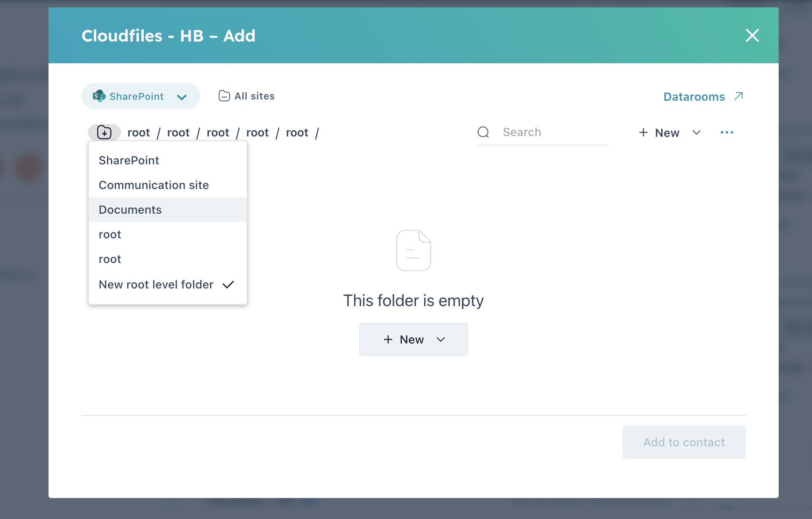Click the search magnifier icon

[x=483, y=132]
